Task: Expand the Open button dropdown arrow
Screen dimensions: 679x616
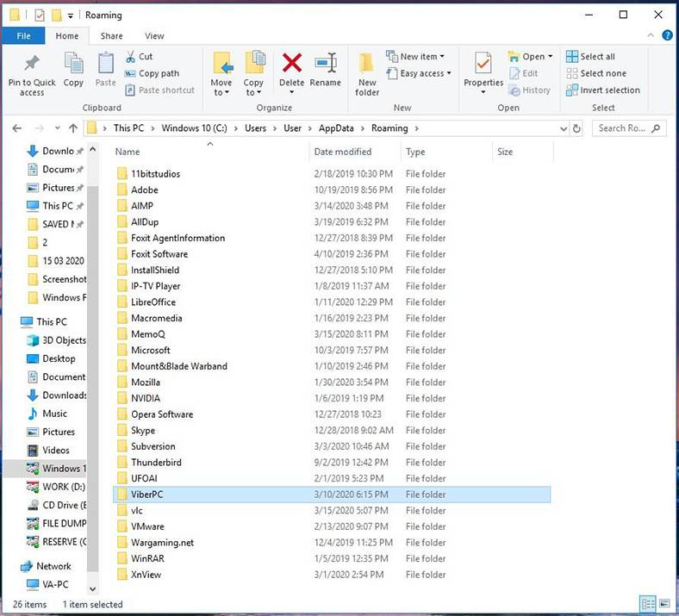Action: pos(551,56)
